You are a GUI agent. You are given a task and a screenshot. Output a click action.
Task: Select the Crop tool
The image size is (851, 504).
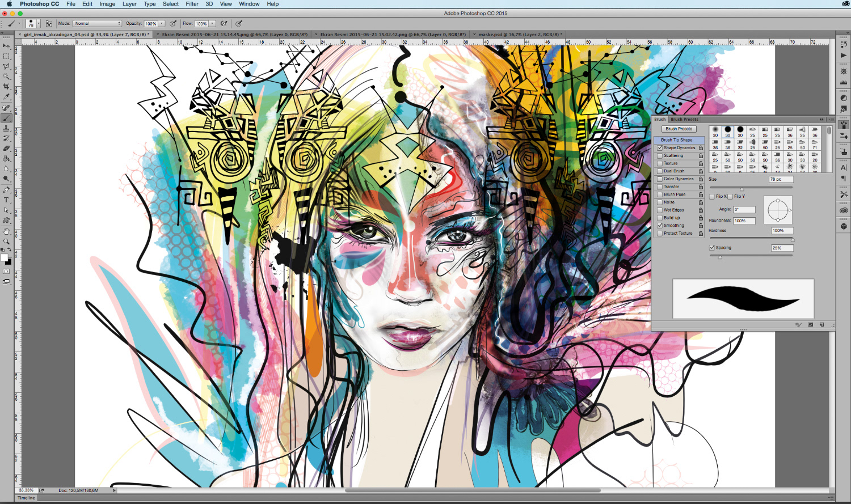7,87
